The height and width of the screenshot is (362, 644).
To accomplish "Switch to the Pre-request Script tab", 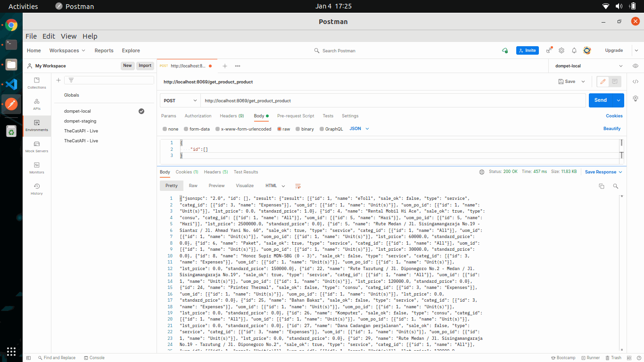I will (x=296, y=116).
